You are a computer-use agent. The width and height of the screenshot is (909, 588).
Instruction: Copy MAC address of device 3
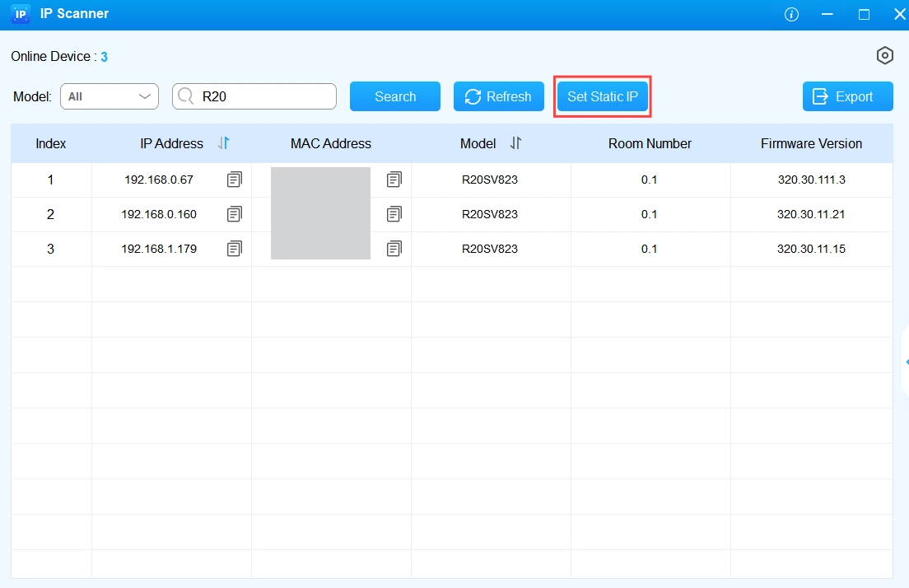click(x=394, y=249)
